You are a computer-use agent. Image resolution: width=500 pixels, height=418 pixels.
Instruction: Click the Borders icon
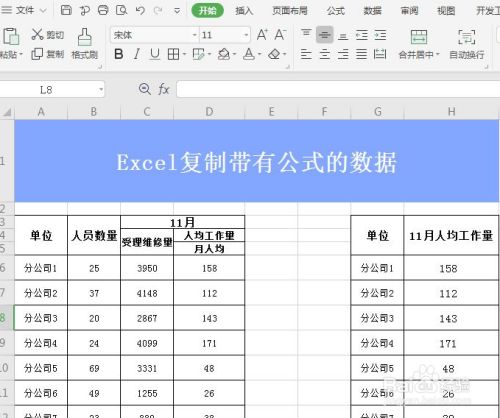[173, 54]
